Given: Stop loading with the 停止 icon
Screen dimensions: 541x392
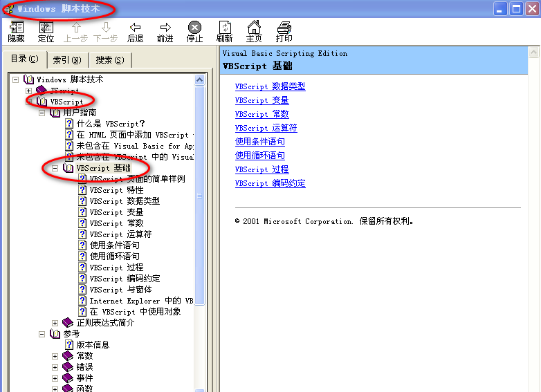Looking at the screenshot, I should (194, 27).
